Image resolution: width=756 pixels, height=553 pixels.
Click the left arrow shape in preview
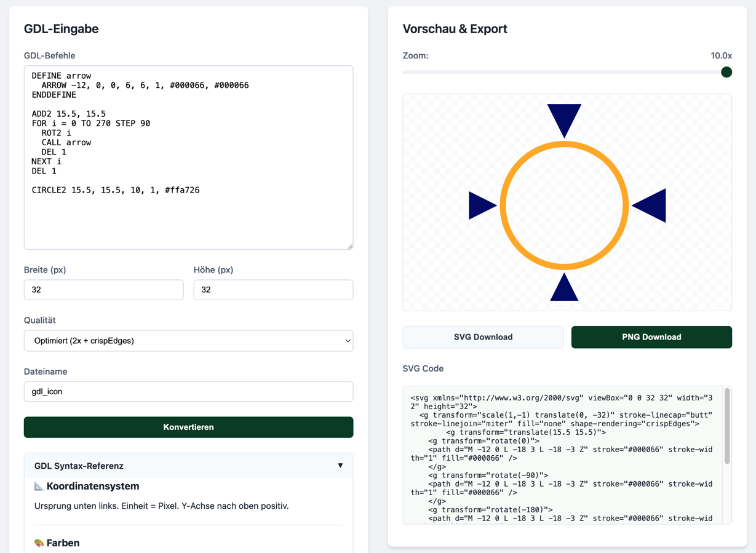pos(480,205)
